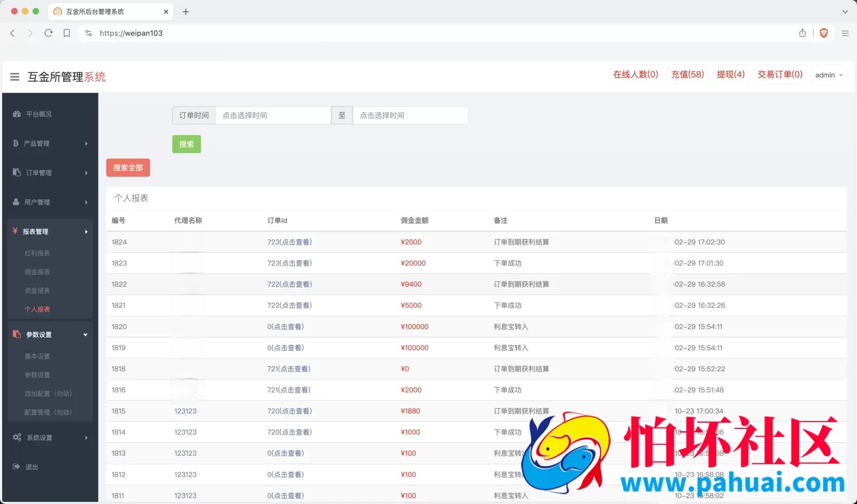This screenshot has height=504, width=857.
Task: Open the tab list dropdown chevron
Action: point(845,12)
